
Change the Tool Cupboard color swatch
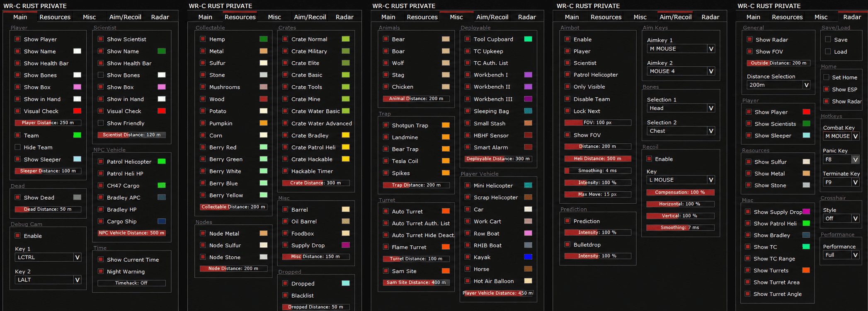click(x=528, y=39)
